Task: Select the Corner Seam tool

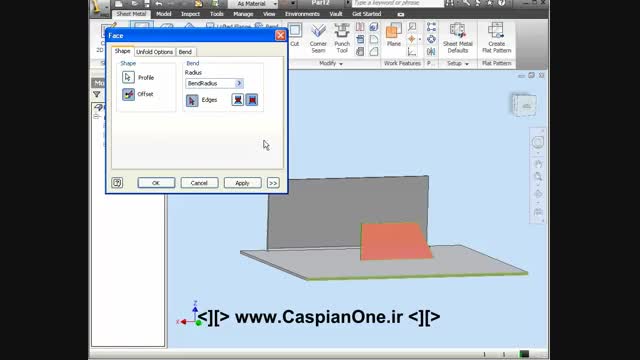Action: click(x=318, y=38)
